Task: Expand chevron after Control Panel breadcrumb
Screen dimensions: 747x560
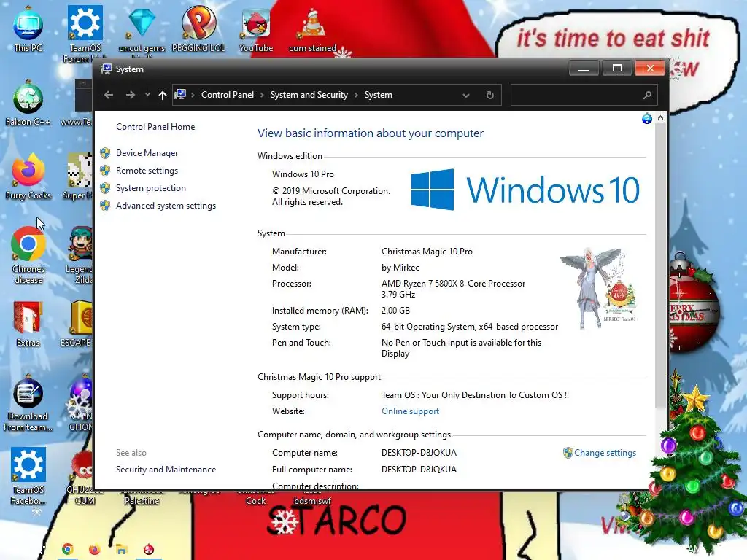Action: 262,96
